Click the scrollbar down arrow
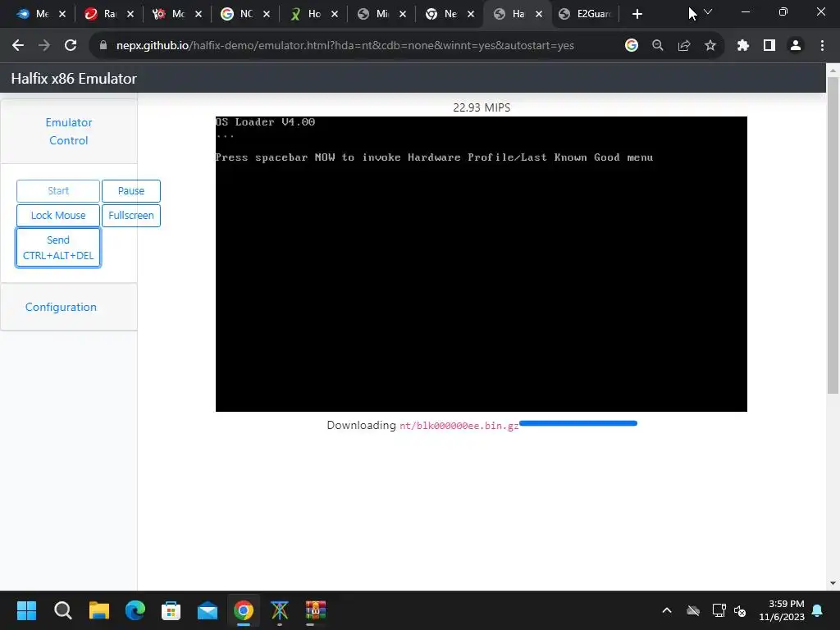The image size is (840, 630). 833,583
